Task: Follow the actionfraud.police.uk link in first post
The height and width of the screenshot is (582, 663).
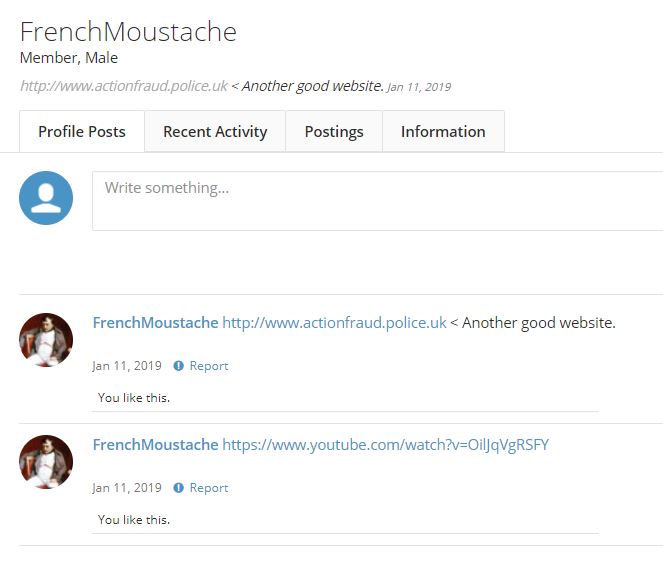Action: coord(334,323)
